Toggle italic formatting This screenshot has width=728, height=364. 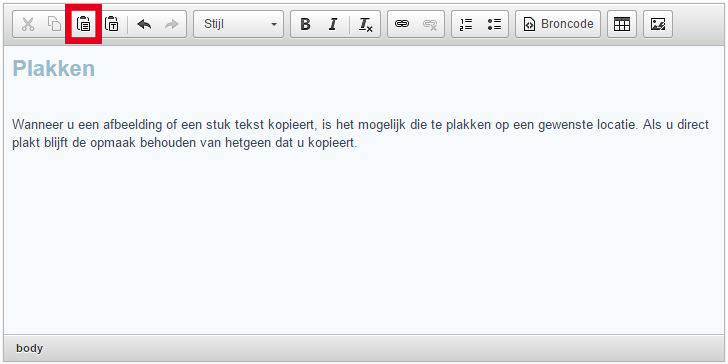click(332, 24)
